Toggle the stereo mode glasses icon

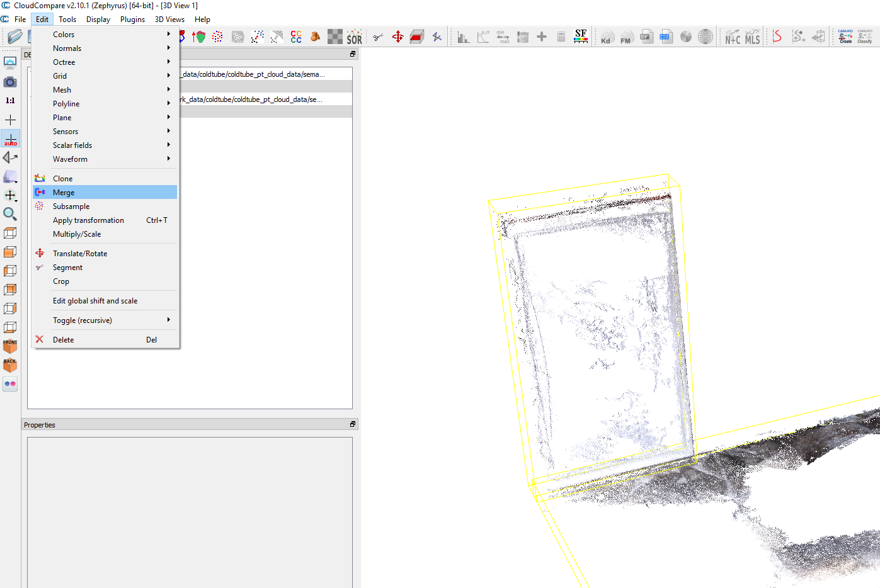click(x=10, y=384)
